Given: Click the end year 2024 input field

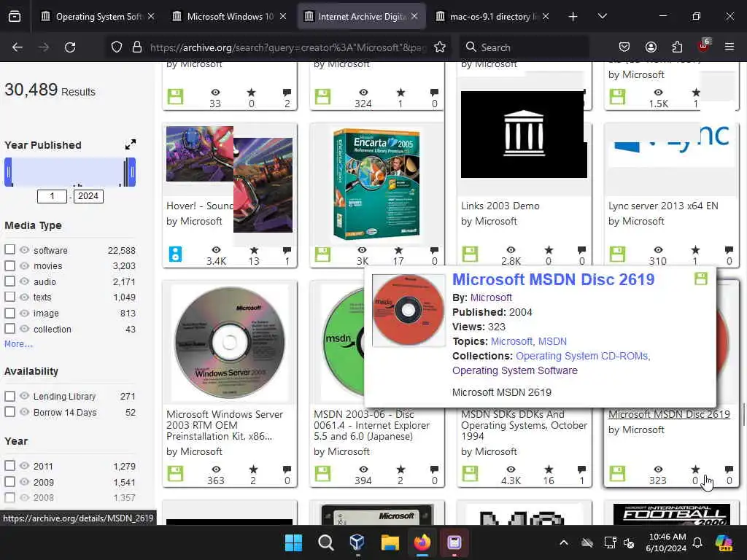Looking at the screenshot, I should 88,196.
